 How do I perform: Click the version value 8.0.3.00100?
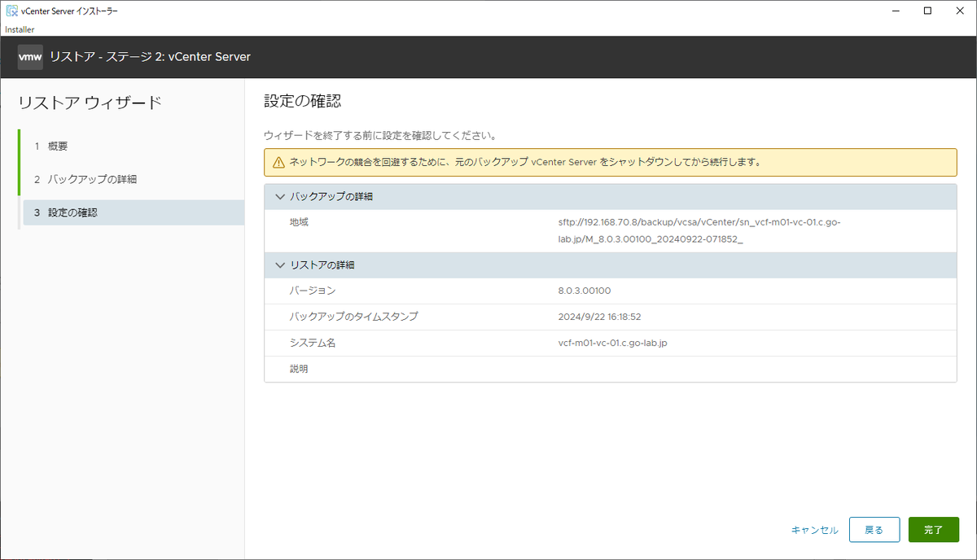[585, 291]
